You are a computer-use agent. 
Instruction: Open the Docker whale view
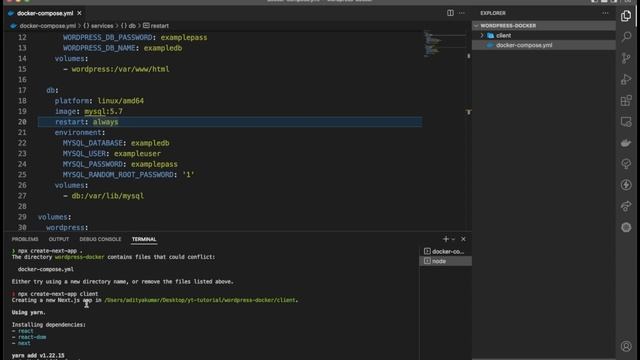coord(626,143)
